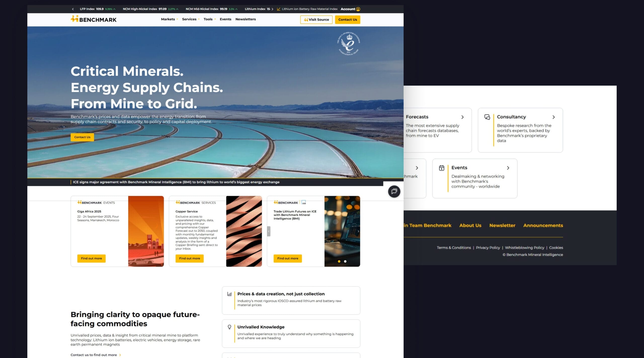
Task: Select the first carousel dot
Action: click(339, 261)
